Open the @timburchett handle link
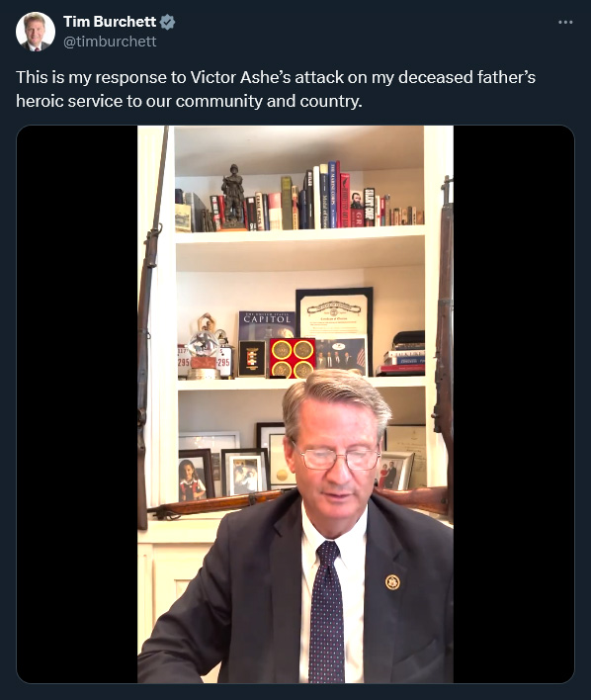 (x=110, y=42)
